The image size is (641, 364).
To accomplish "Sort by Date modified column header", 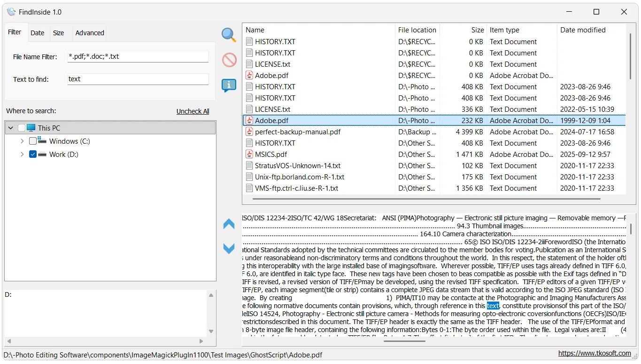I will tap(591, 30).
